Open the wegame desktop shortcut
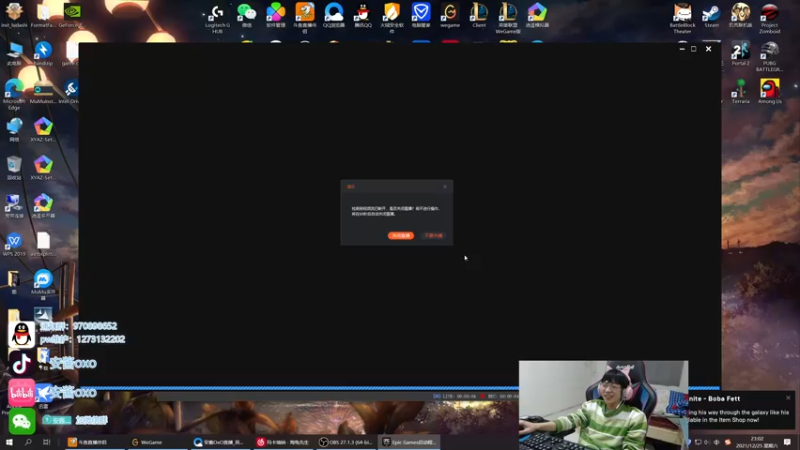 pyautogui.click(x=450, y=15)
